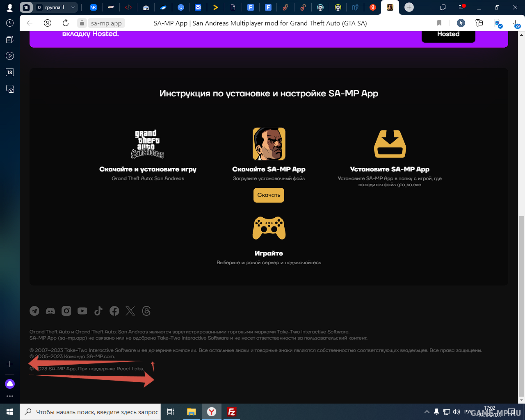Open the extension icon next to cursor
The width and height of the screenshot is (525, 420).
pyautogui.click(x=479, y=23)
